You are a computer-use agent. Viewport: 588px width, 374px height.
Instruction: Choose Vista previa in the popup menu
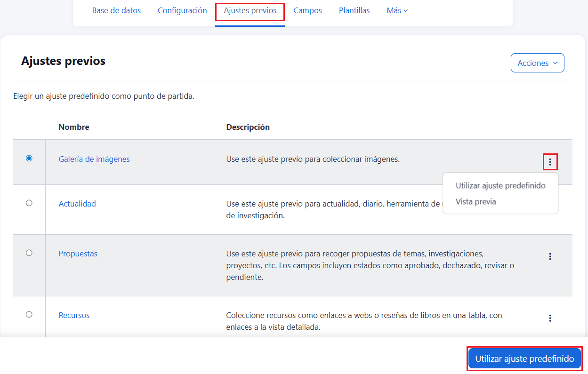point(475,202)
